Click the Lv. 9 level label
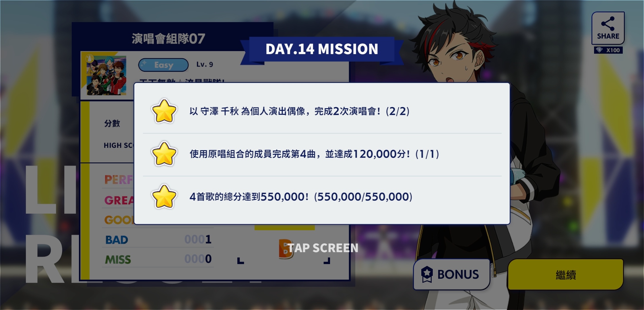The height and width of the screenshot is (310, 644). point(205,65)
